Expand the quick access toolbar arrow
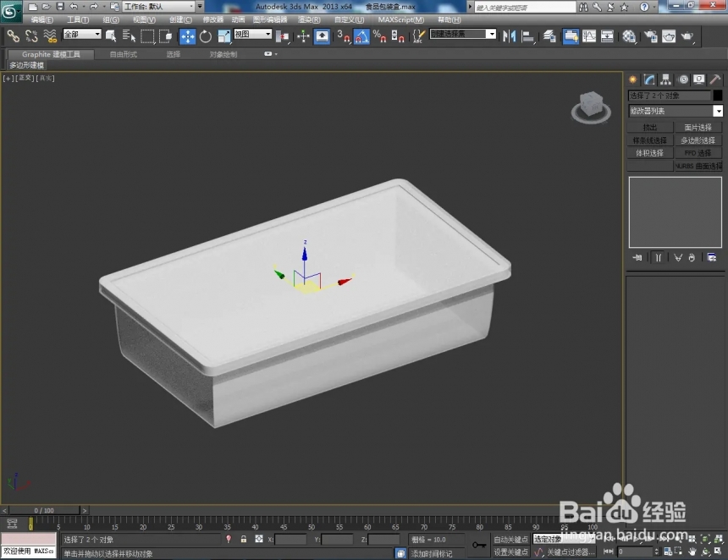Image resolution: width=728 pixels, height=560 pixels. coord(200,7)
